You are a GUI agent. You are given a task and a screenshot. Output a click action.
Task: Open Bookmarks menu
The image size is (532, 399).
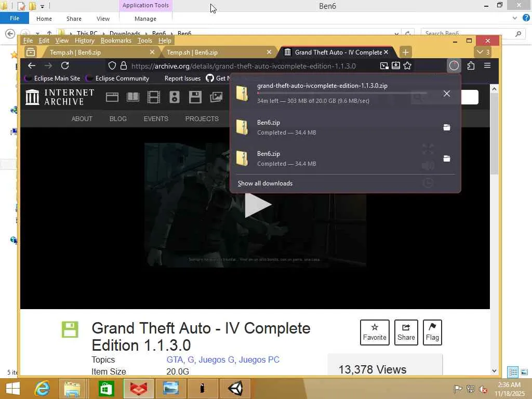tap(116, 41)
